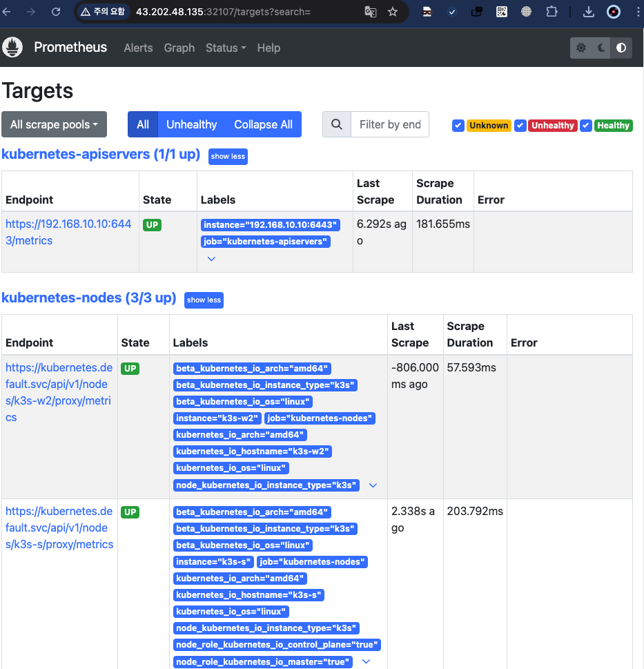Expand labels chevron for the apiservers target
644x669 pixels.
click(x=211, y=258)
